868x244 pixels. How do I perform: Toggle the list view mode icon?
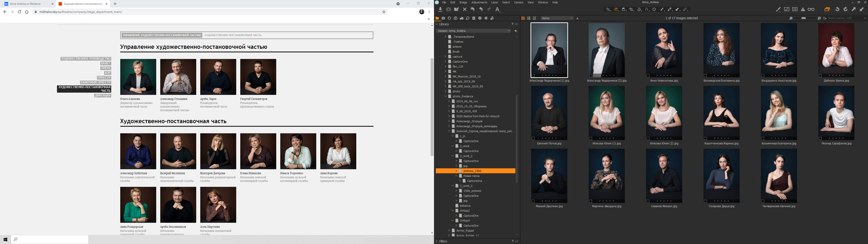click(529, 18)
